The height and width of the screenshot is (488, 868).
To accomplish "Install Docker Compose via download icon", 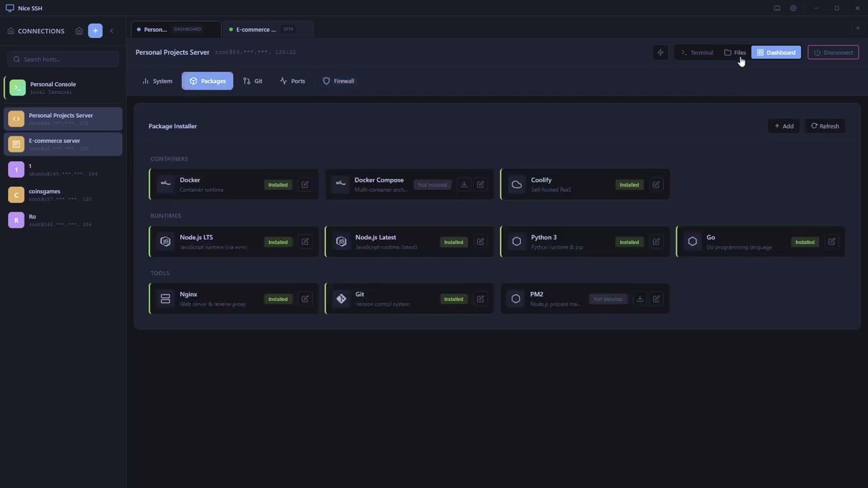I will [464, 184].
